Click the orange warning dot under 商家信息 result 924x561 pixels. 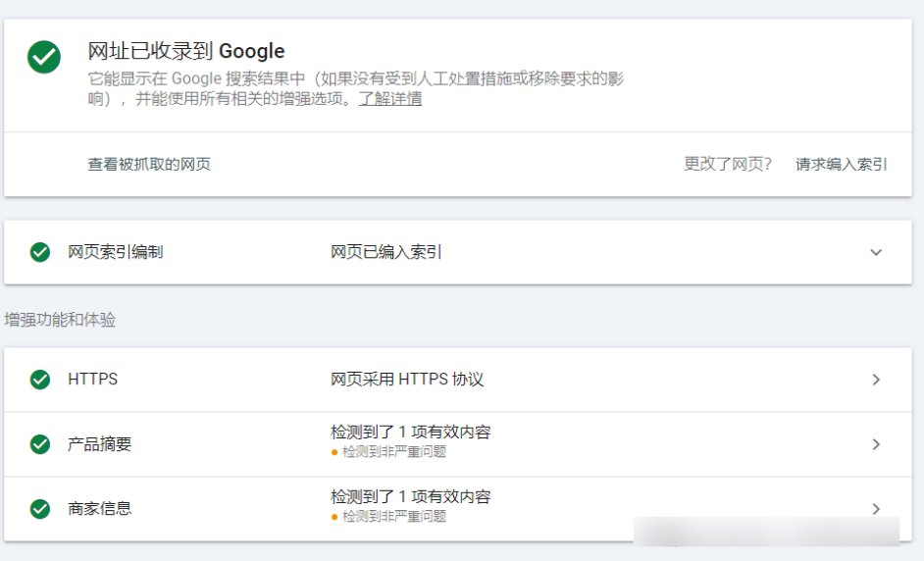pos(334,517)
